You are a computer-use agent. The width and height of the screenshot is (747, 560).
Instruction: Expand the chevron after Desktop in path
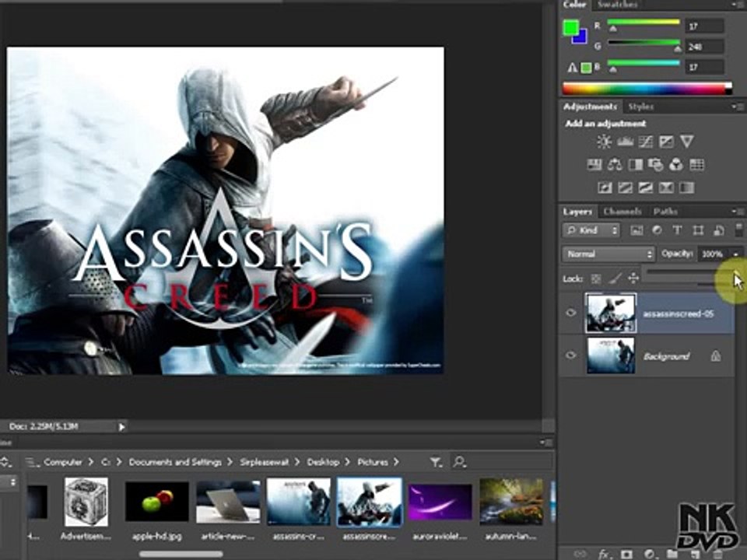pyautogui.click(x=348, y=462)
